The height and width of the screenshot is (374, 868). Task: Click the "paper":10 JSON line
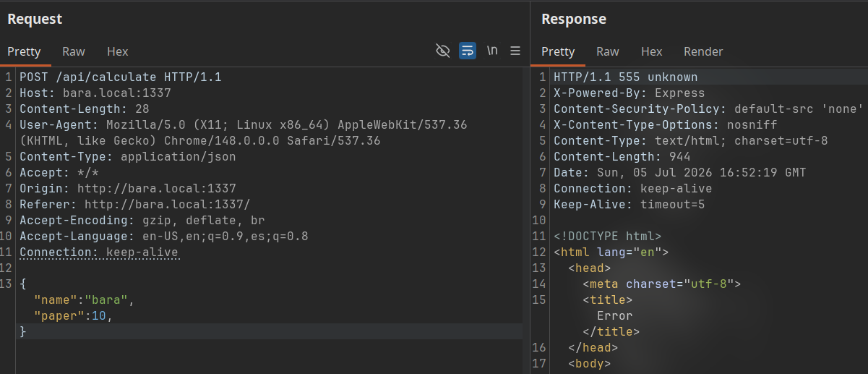tap(73, 315)
